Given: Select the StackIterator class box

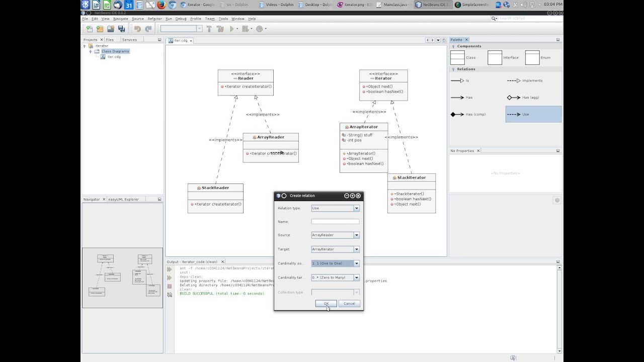Looking at the screenshot, I should pos(412,193).
